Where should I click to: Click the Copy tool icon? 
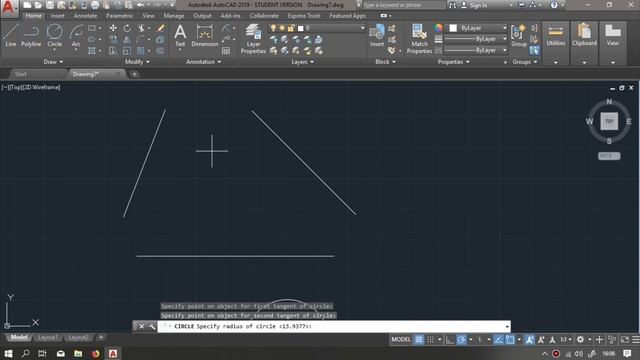pyautogui.click(x=113, y=40)
